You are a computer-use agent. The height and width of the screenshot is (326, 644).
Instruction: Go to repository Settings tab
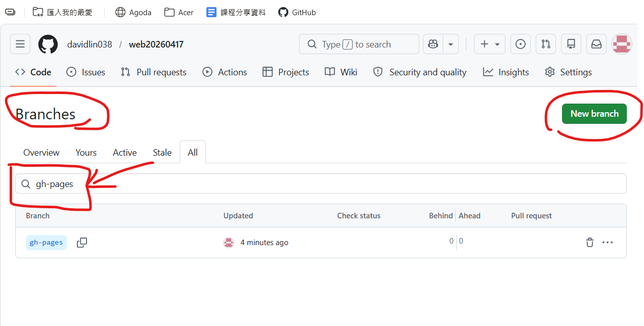click(568, 72)
